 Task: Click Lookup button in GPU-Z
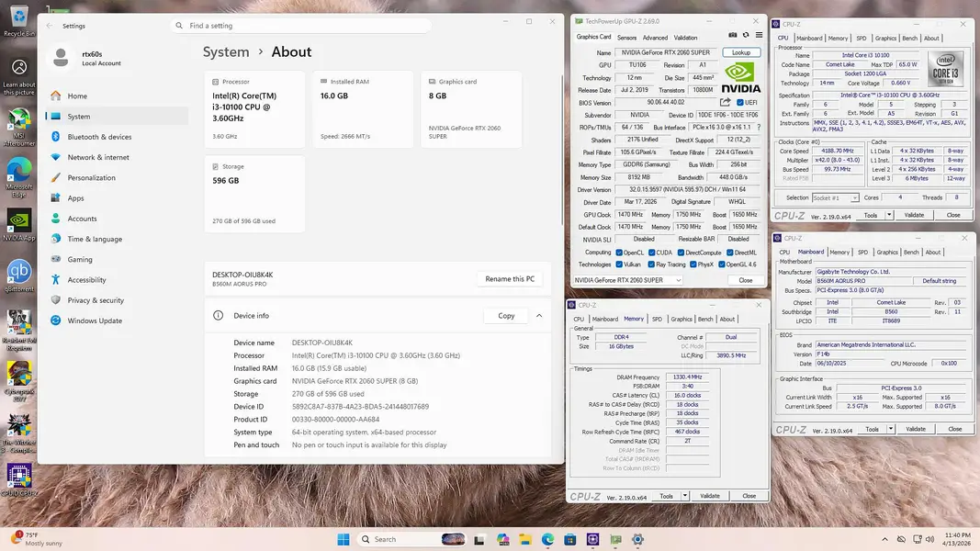click(x=741, y=52)
